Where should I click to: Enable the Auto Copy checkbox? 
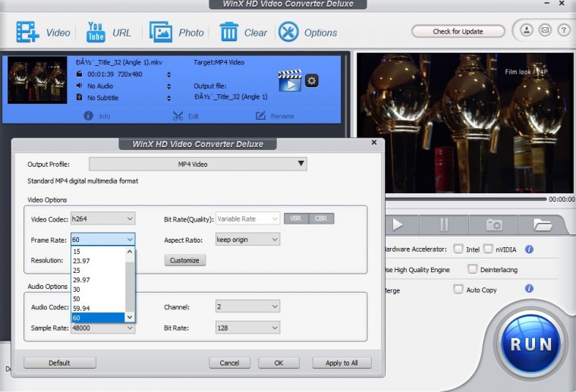coord(458,290)
